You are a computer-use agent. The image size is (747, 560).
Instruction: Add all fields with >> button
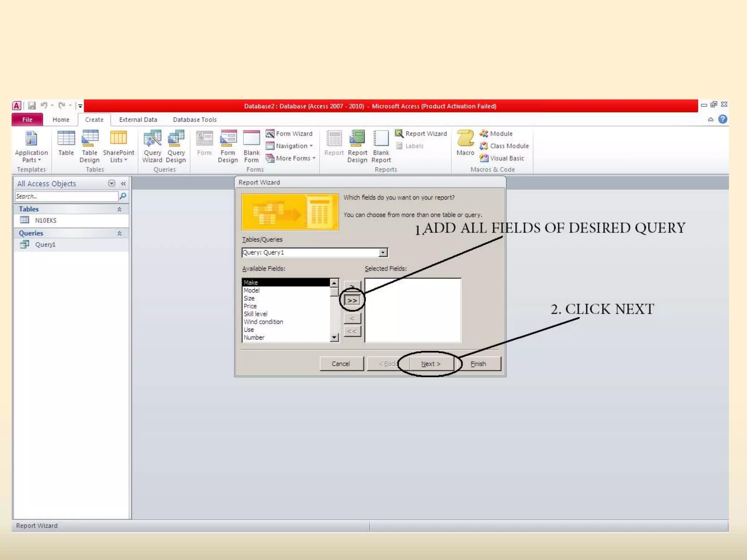(352, 301)
